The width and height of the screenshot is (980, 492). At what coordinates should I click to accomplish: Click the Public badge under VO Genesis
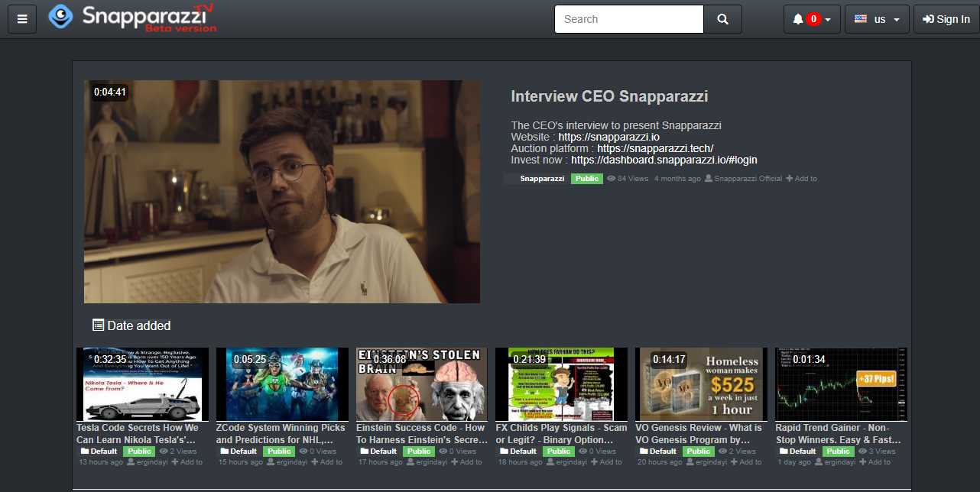click(x=698, y=452)
